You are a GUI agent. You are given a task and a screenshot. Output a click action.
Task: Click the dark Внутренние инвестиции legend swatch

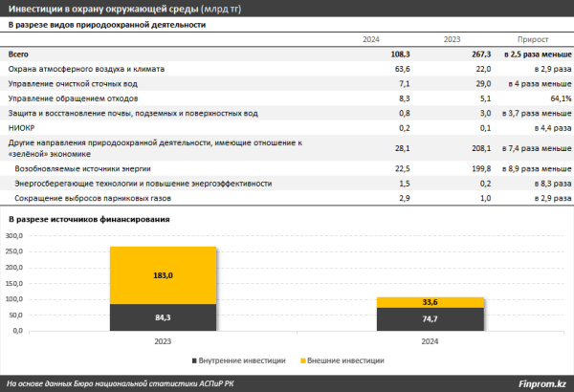pyautogui.click(x=195, y=360)
